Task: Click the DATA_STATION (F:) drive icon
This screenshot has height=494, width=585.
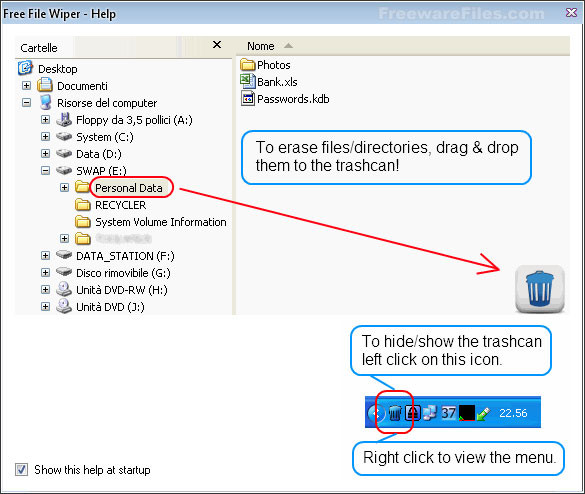Action: [x=64, y=255]
